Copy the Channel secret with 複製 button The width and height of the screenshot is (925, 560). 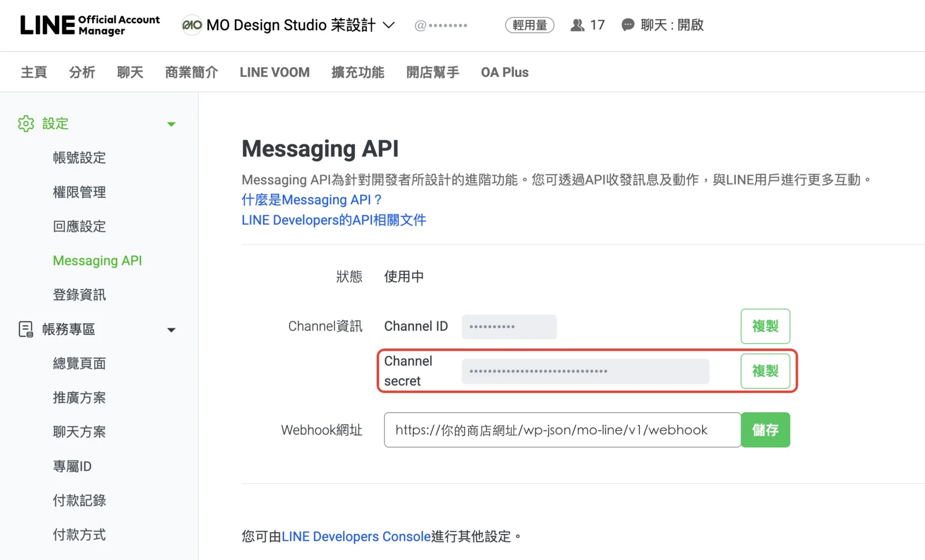765,371
